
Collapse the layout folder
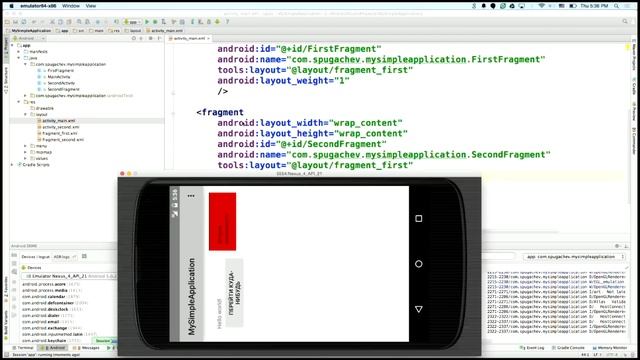point(25,115)
